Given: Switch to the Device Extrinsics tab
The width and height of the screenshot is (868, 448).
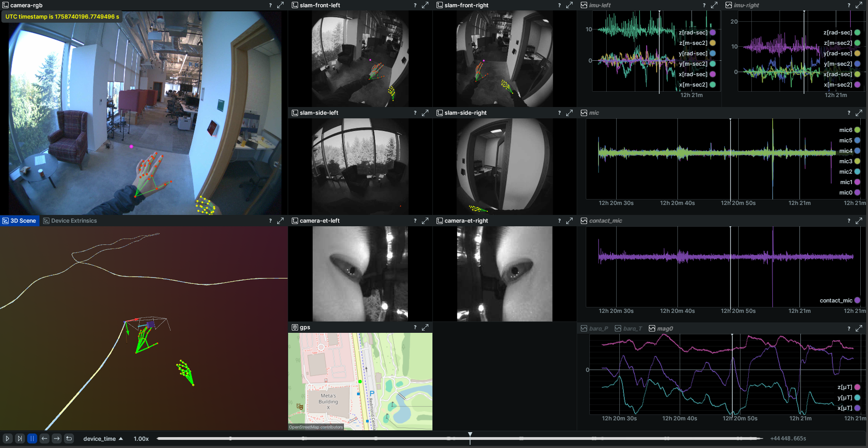Looking at the screenshot, I should pyautogui.click(x=70, y=221).
